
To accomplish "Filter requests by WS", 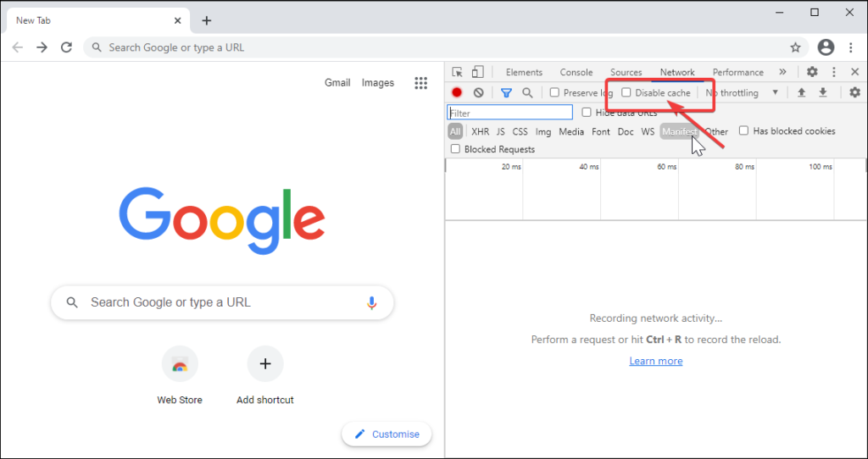I will (648, 131).
